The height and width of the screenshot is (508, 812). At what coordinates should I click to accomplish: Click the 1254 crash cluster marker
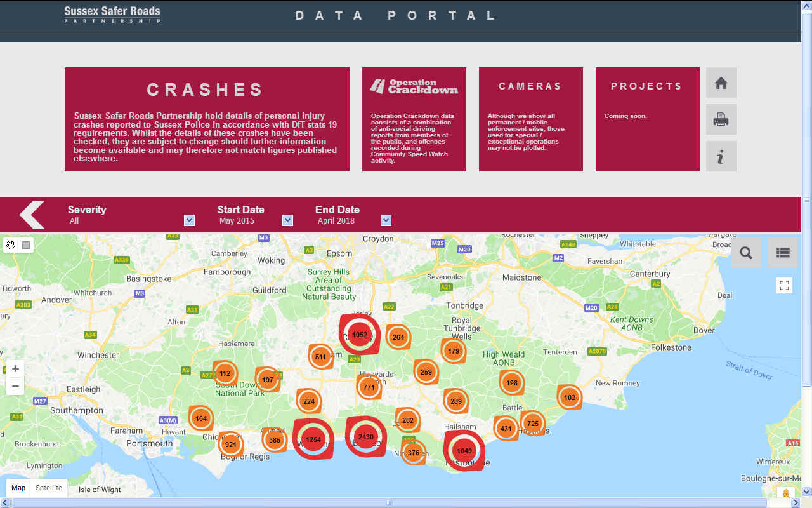[x=313, y=439]
